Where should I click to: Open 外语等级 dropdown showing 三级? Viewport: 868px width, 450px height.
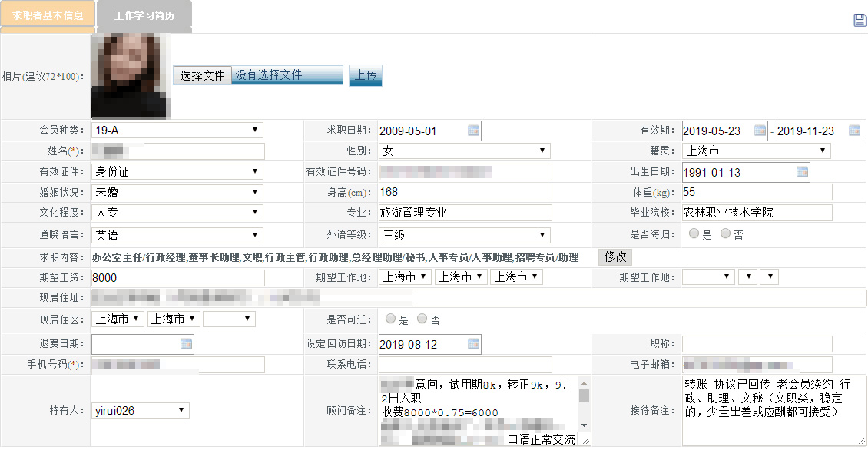pos(465,235)
